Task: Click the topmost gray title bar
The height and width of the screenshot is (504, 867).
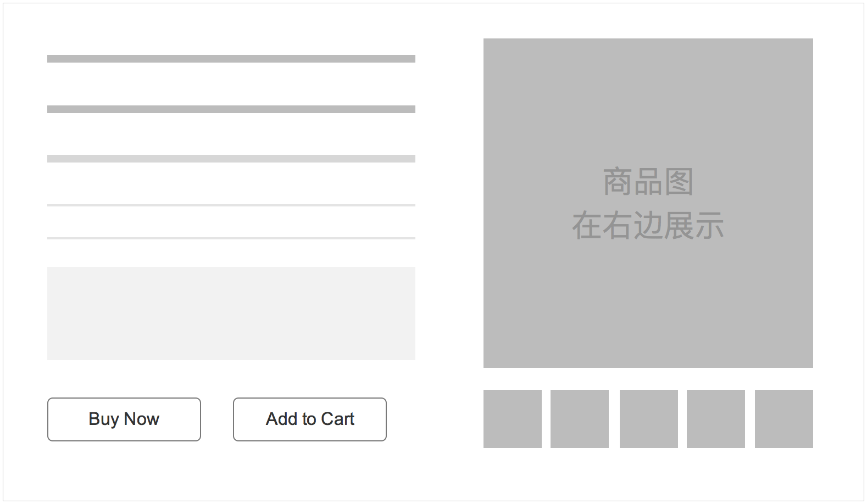Action: click(x=231, y=59)
